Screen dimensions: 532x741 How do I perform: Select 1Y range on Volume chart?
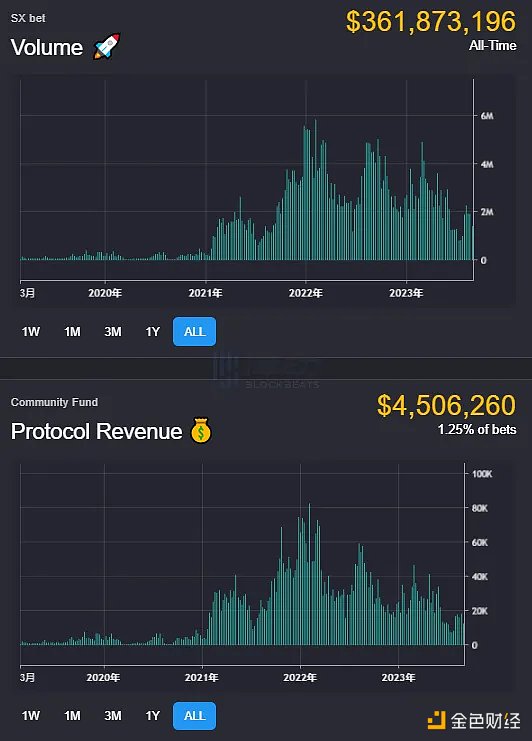click(x=153, y=332)
